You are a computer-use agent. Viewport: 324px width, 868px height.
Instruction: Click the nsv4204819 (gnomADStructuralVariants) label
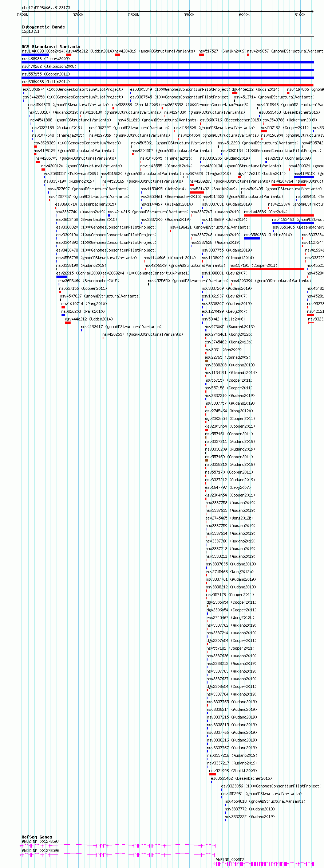click(155, 51)
